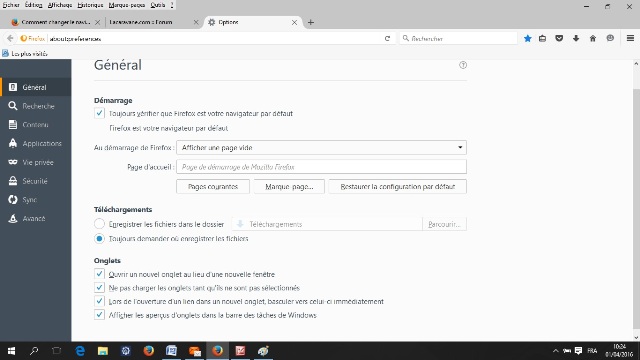Open the Outils menu

(x=158, y=5)
